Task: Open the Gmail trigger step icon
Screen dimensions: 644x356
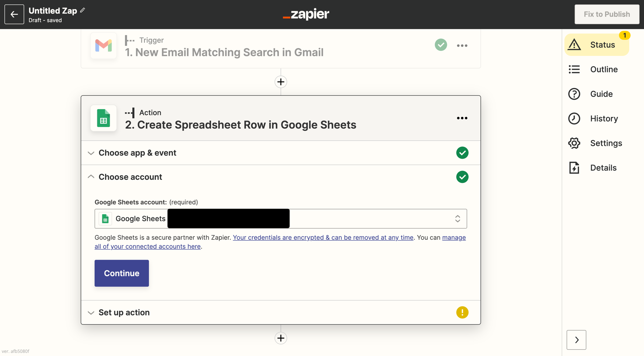Action: click(x=103, y=46)
